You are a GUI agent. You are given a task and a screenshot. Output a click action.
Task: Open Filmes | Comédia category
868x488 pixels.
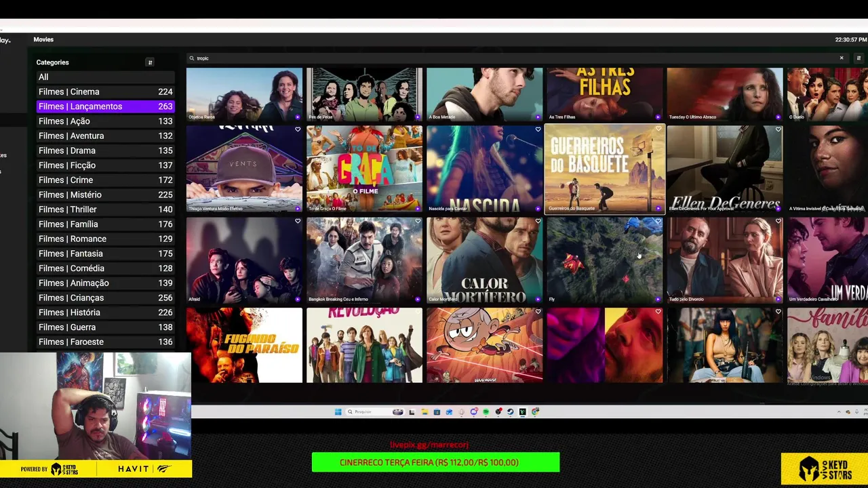(106, 268)
